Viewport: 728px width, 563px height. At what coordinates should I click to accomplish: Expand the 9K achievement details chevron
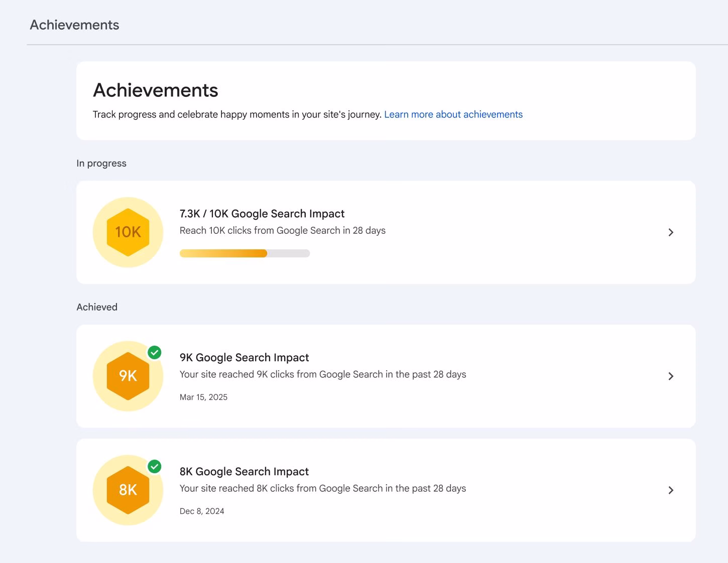671,376
